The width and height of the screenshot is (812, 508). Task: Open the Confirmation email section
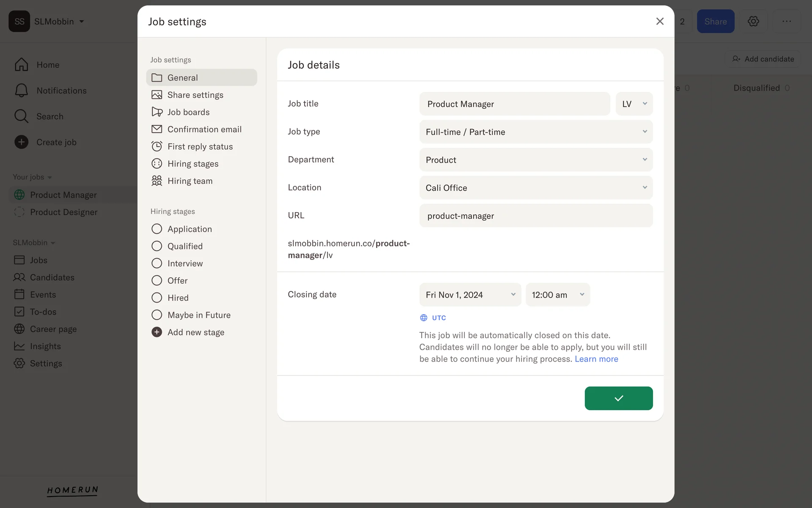[204, 129]
